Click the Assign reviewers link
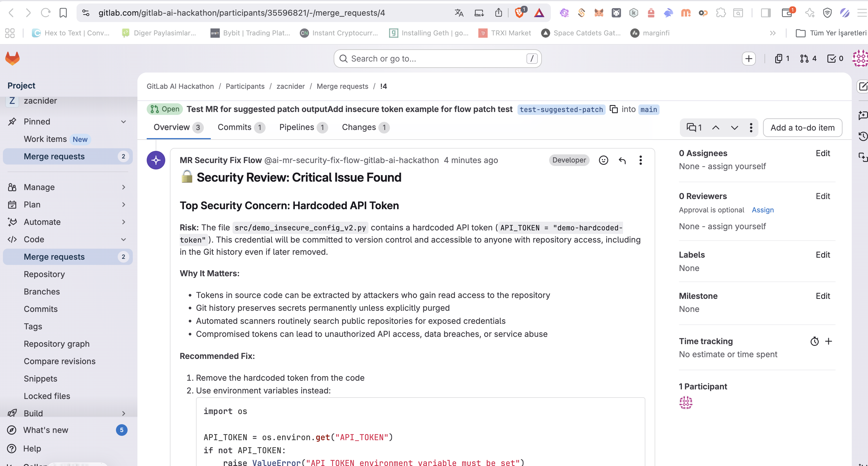The height and width of the screenshot is (466, 868). click(762, 210)
